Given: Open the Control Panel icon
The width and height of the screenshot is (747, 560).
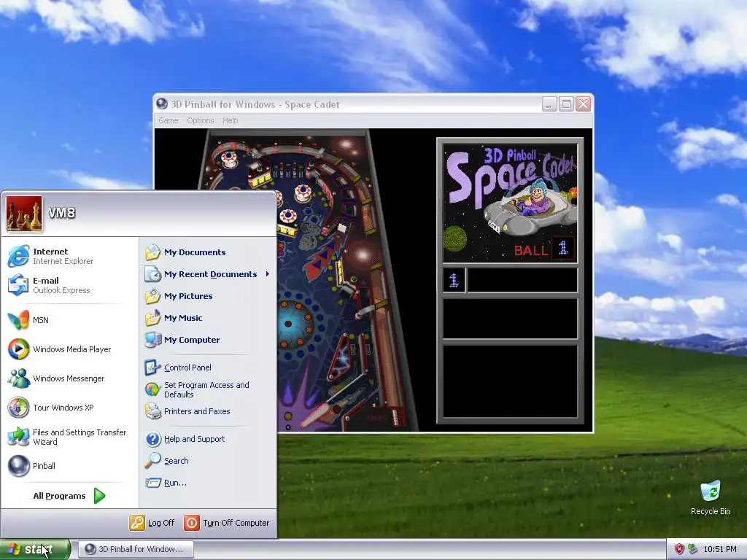Looking at the screenshot, I should click(153, 367).
